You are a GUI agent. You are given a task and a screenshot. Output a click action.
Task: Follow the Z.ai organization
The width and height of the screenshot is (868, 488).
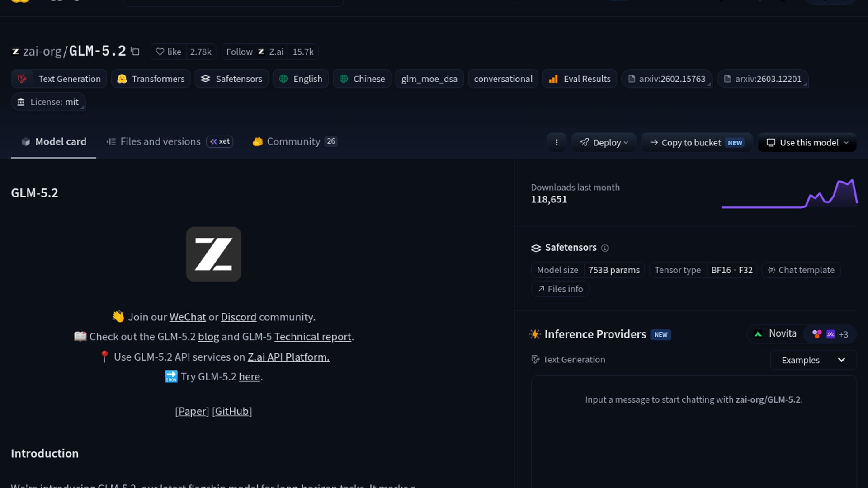coord(255,52)
